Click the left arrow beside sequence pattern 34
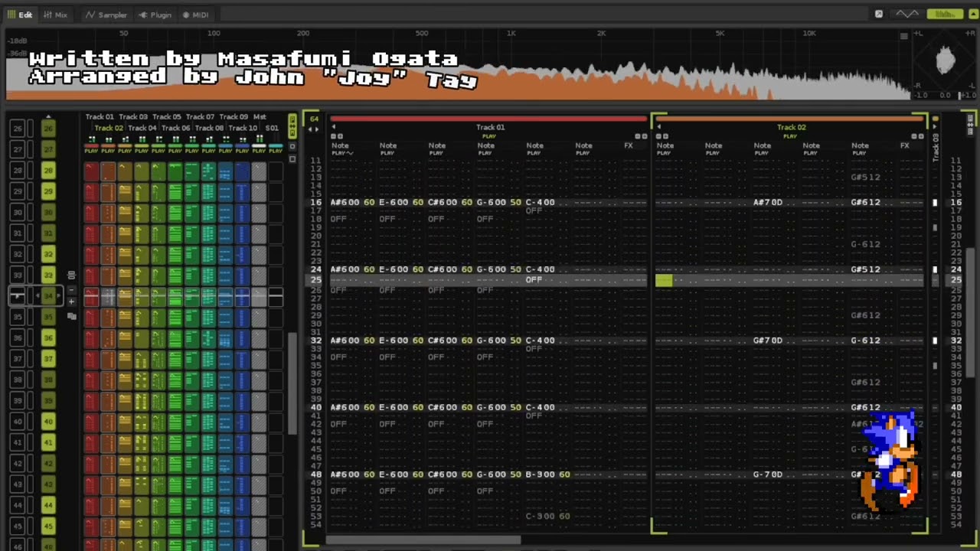980x551 pixels. point(38,295)
